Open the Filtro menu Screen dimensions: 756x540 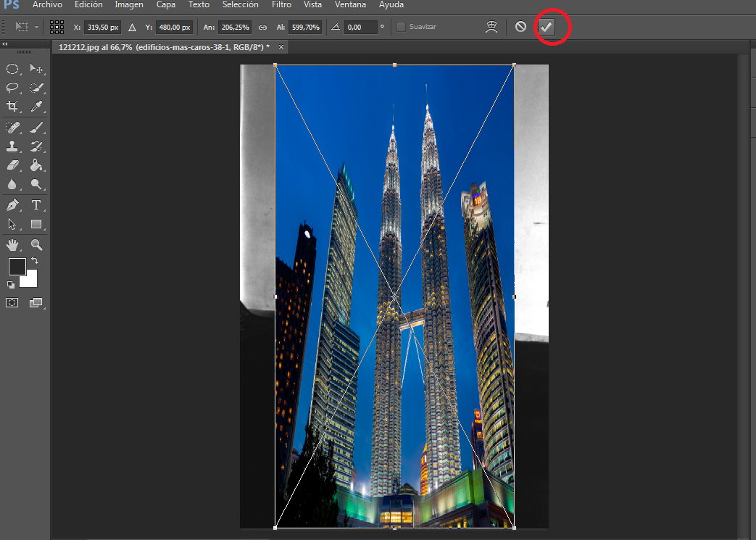pos(281,5)
